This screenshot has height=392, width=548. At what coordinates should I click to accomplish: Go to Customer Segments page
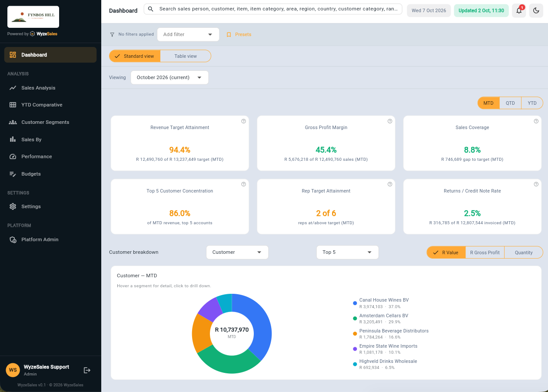tap(50, 122)
